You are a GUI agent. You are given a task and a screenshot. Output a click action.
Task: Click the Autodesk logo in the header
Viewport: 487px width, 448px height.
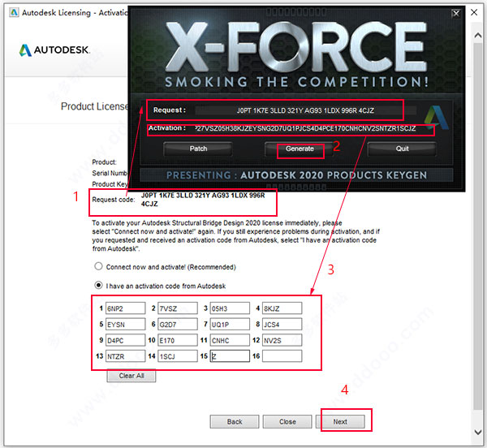54,50
